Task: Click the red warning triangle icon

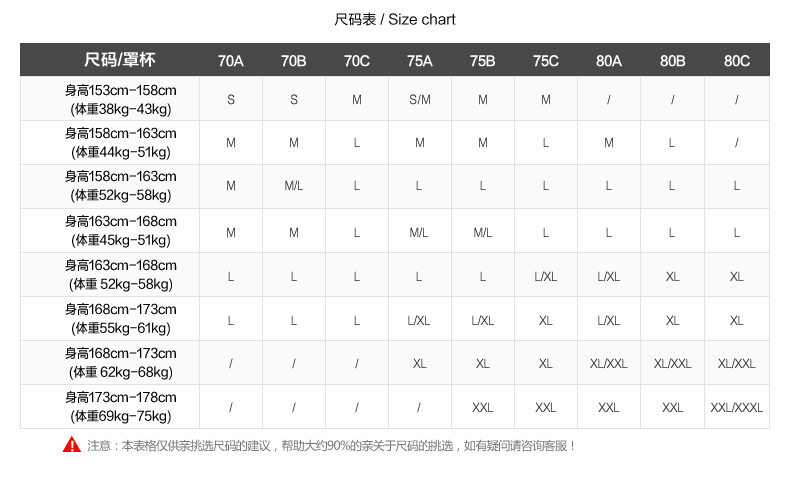Action: pyautogui.click(x=71, y=445)
